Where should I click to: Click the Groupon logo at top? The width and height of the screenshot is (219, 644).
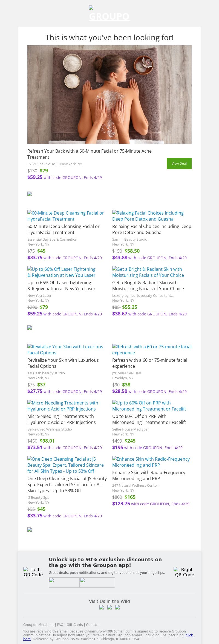[x=109, y=14]
